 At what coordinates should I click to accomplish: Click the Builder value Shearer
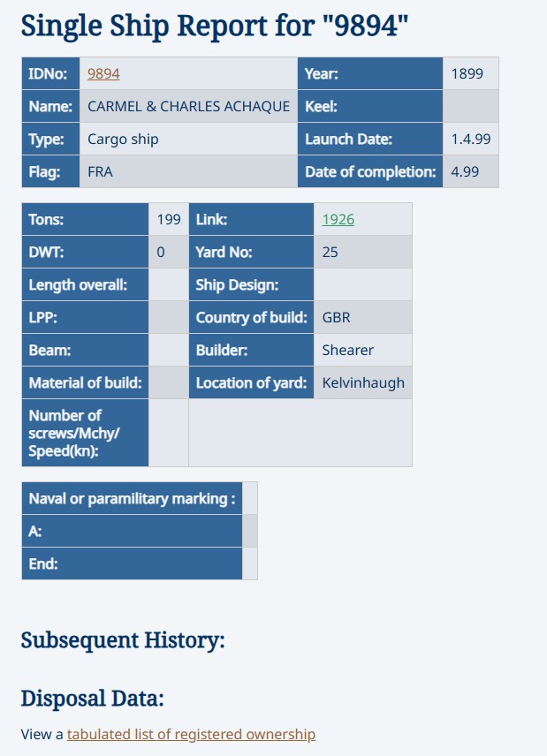[x=348, y=350]
